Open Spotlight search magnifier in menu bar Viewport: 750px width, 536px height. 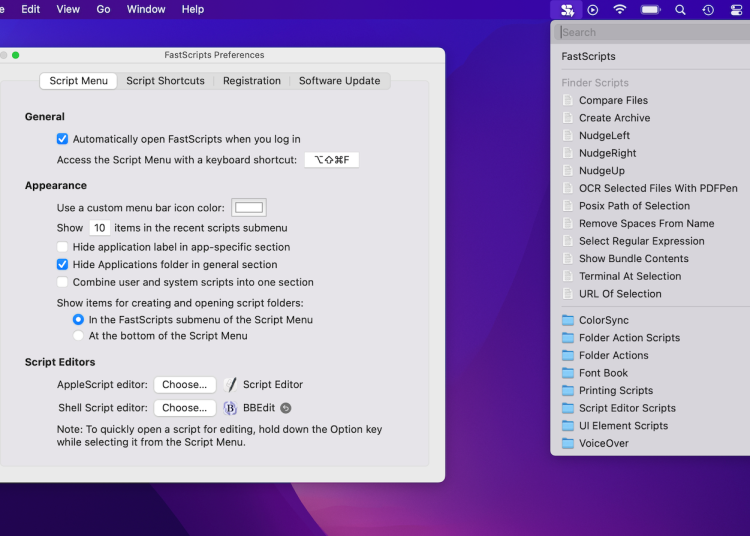click(680, 10)
